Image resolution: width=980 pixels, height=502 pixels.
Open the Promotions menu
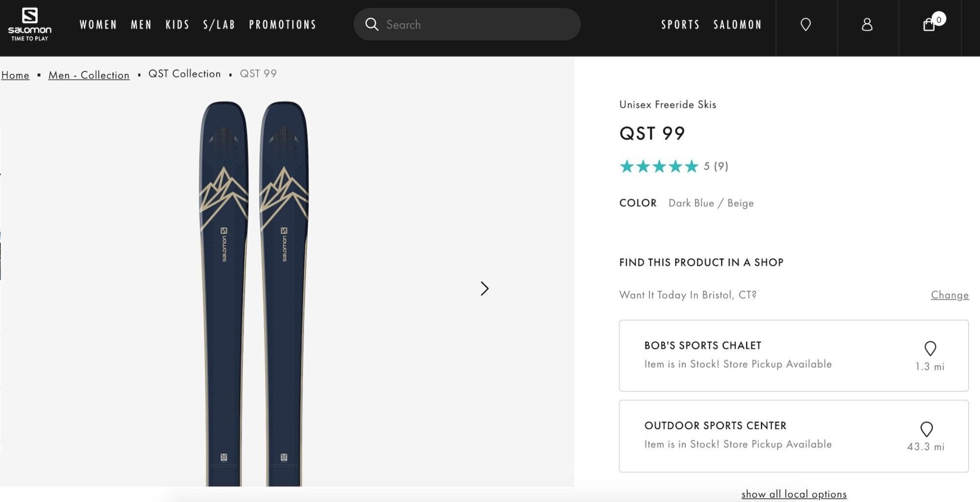point(283,24)
